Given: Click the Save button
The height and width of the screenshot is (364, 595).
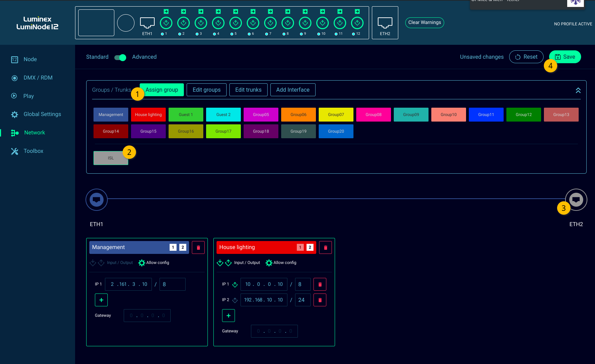Looking at the screenshot, I should tap(565, 57).
